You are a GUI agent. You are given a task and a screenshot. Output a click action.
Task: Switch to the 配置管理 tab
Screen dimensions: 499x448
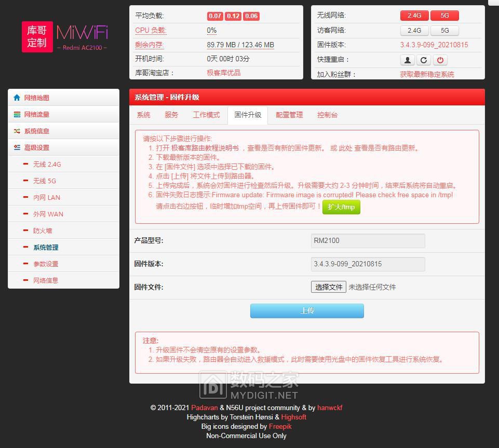tap(289, 115)
